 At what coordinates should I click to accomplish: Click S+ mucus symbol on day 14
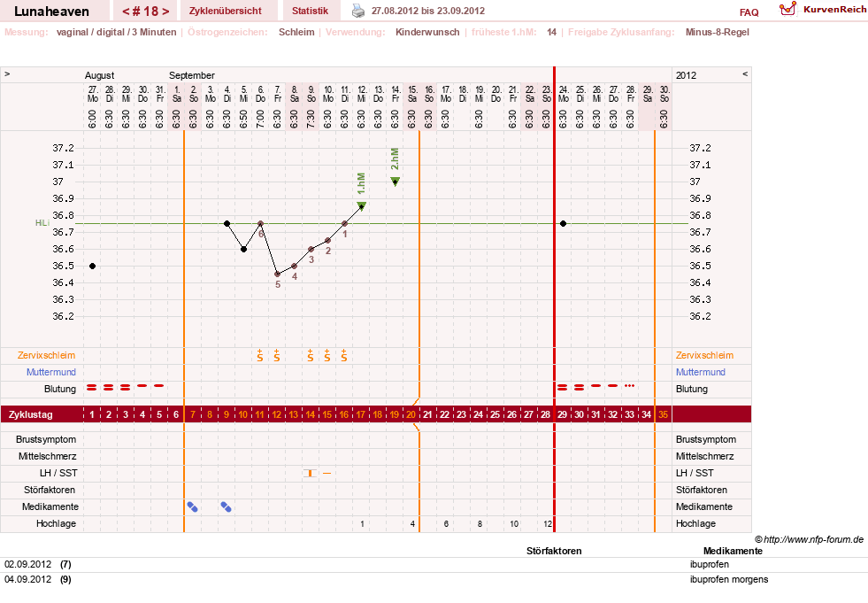(311, 355)
